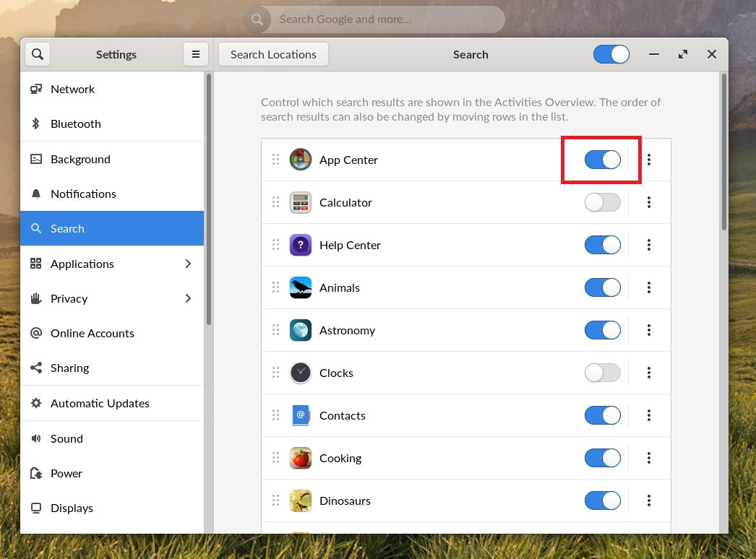This screenshot has width=756, height=559.
Task: Click the drag handle of Clocks row
Action: point(276,373)
